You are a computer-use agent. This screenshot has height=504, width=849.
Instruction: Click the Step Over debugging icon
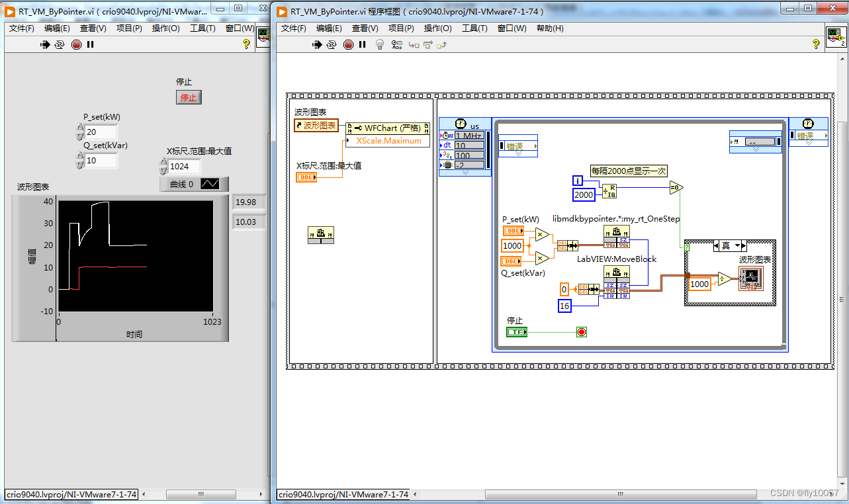(427, 44)
